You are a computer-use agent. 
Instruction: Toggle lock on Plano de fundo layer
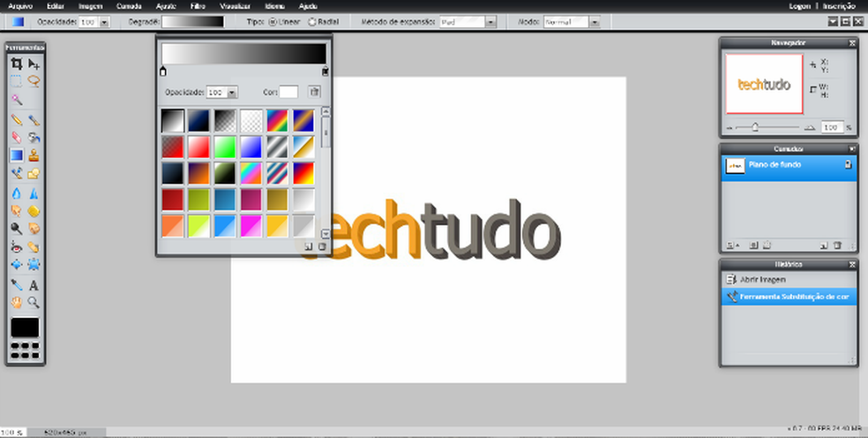(848, 164)
